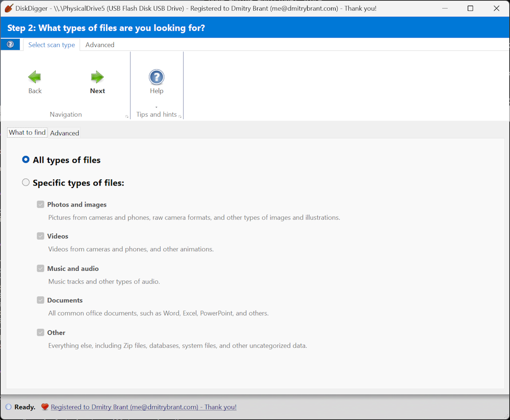Expand the dropdown arrow under Help
This screenshot has height=420, width=510.
coord(157,107)
